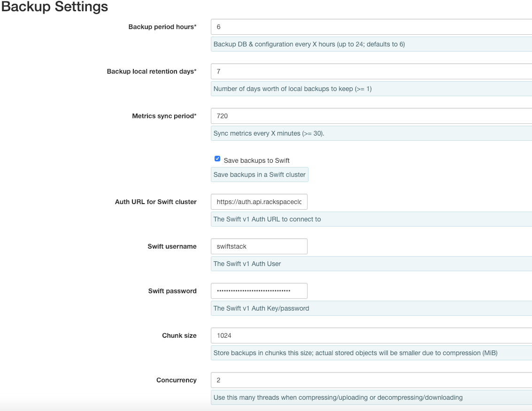
Task: Click the Backup period hours input field
Action: point(371,27)
